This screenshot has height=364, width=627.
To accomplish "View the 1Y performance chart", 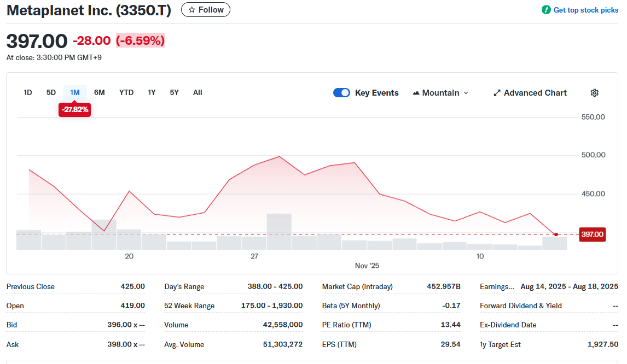I will point(152,92).
